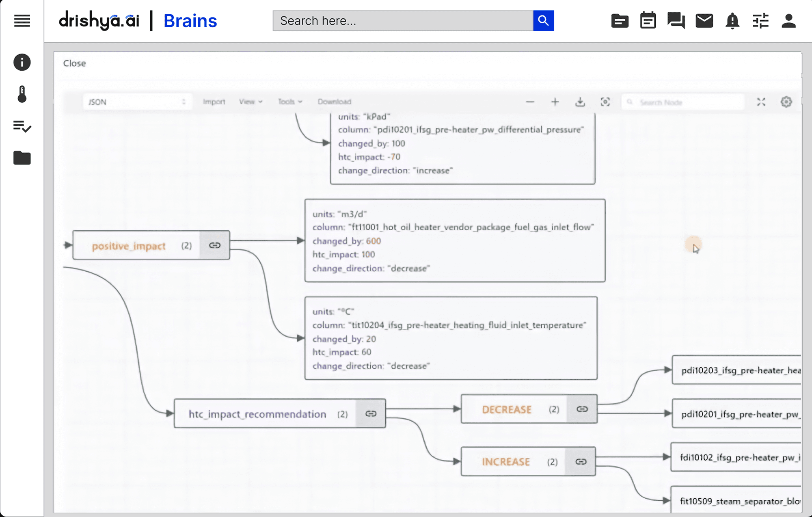Open the JSON format dropdown
812x517 pixels.
137,102
